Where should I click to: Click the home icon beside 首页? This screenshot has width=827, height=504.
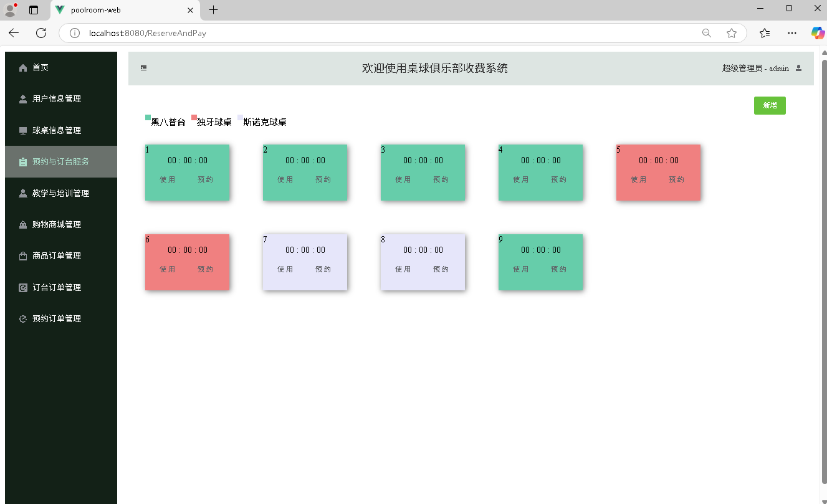pyautogui.click(x=23, y=68)
